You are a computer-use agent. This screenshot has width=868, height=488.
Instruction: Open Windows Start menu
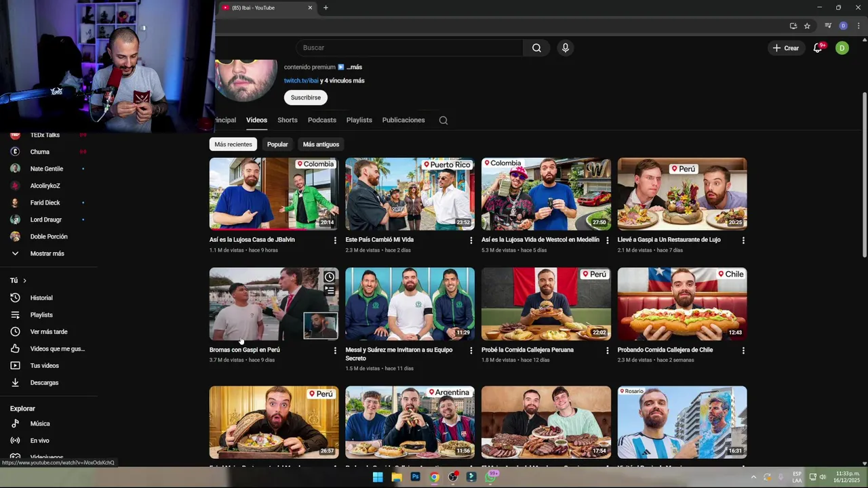coord(378,476)
